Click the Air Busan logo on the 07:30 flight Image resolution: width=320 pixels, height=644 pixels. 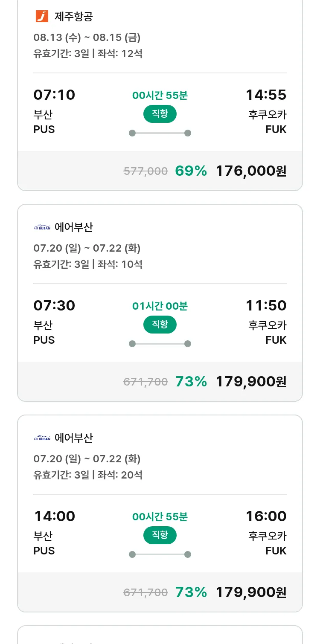click(42, 227)
